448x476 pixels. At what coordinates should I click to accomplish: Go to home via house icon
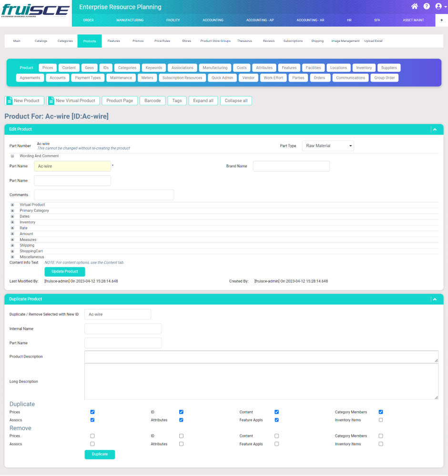(x=415, y=6)
